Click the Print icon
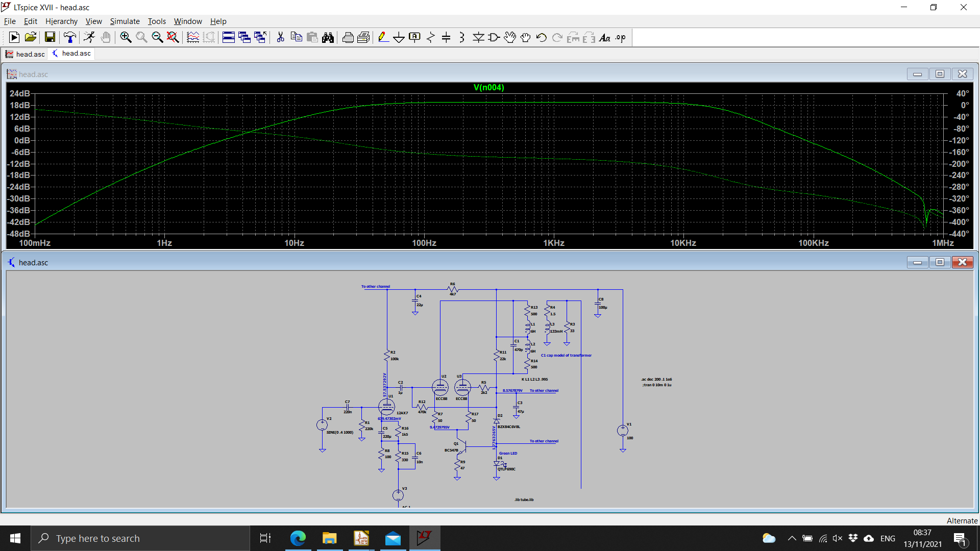The height and width of the screenshot is (551, 980). coord(348,37)
